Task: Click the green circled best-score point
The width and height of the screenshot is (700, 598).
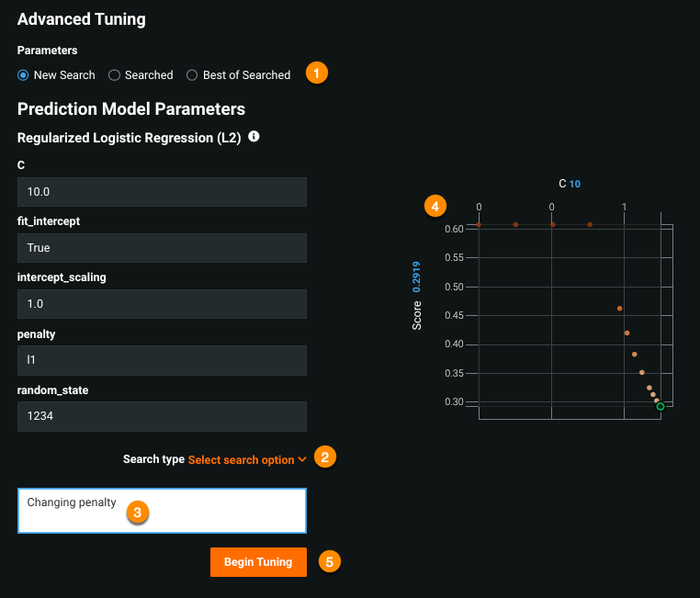Action: click(x=660, y=406)
